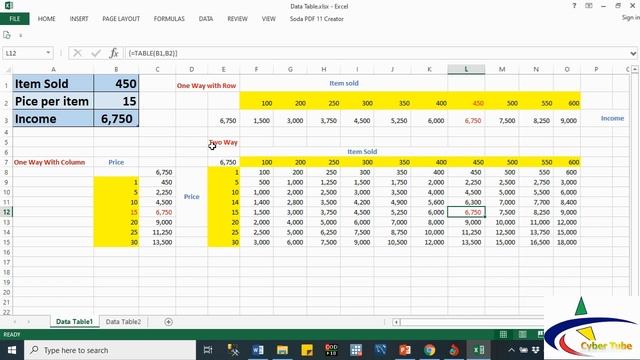640x360 pixels.
Task: Click the 'One Way With Column' label
Action: [49, 162]
